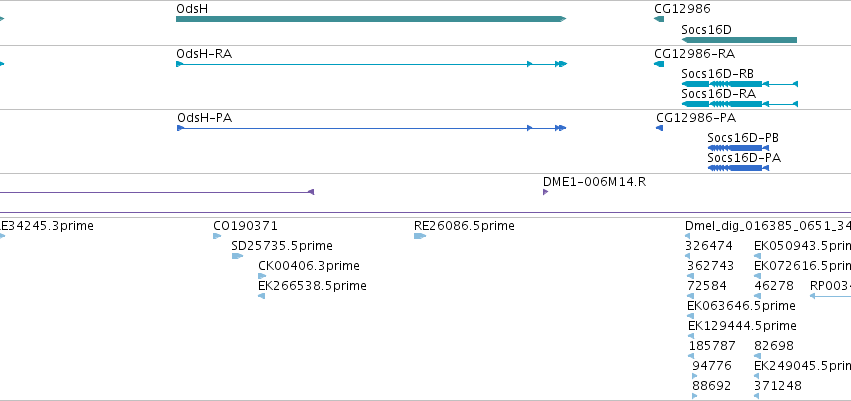Click the RE26086.5prime EST glyph
The height and width of the screenshot is (401, 851).
click(420, 236)
